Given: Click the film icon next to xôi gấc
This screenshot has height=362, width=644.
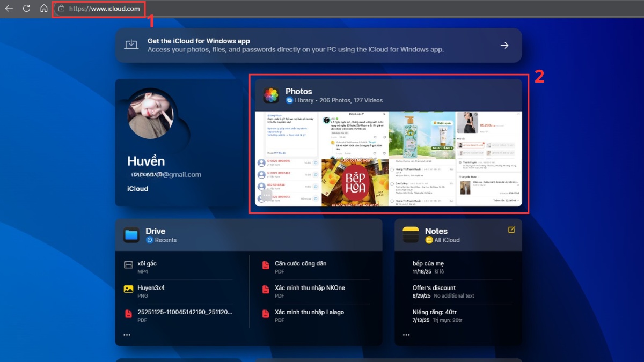Looking at the screenshot, I should [128, 265].
